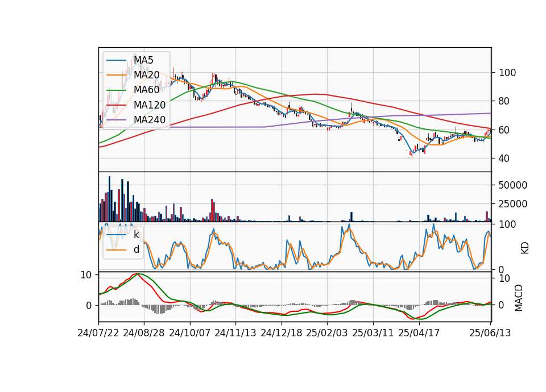Click the 100 price axis tick label

(x=507, y=73)
